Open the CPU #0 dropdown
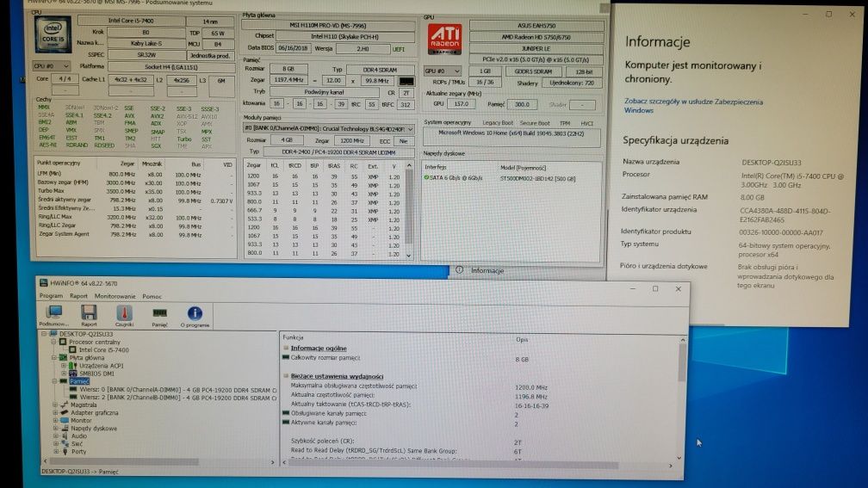868x488 pixels. [x=50, y=65]
